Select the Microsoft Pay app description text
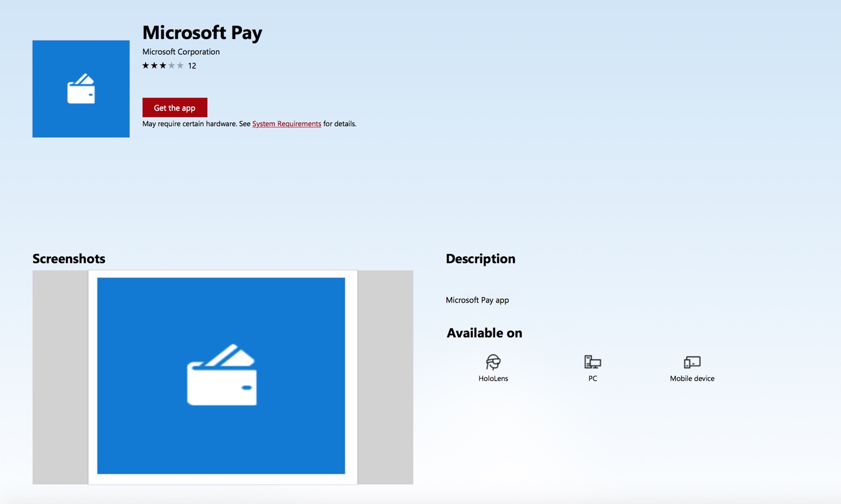The image size is (841, 504). [477, 300]
